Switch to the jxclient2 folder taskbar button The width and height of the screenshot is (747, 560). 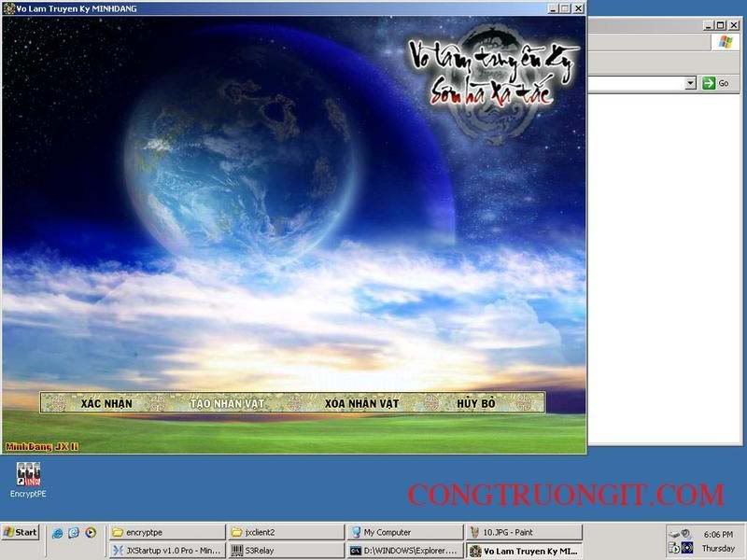pos(286,532)
